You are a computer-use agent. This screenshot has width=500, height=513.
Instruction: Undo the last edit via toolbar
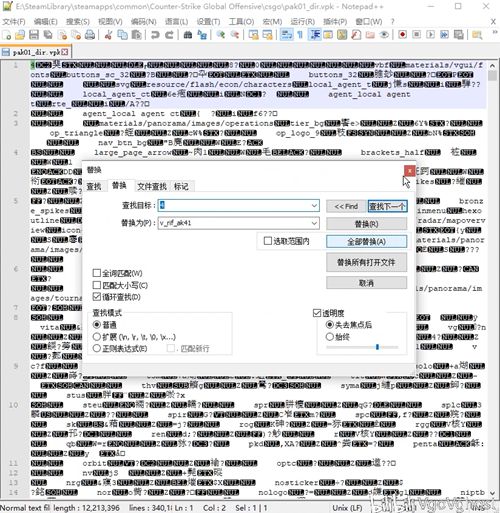point(155,35)
